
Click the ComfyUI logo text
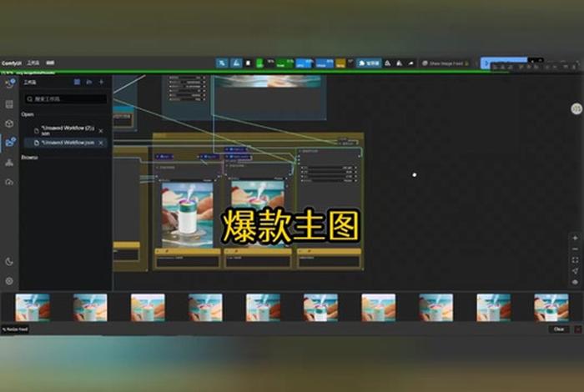pyautogui.click(x=12, y=63)
